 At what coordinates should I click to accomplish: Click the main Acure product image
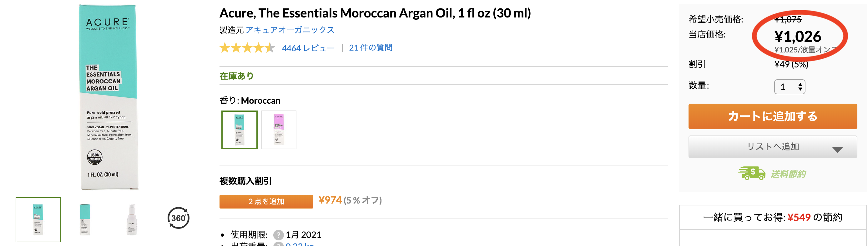click(x=108, y=97)
